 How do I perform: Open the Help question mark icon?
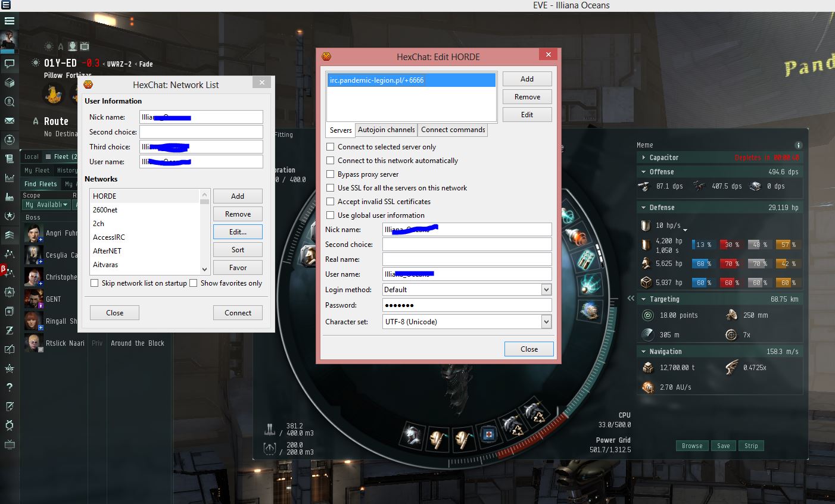pyautogui.click(x=10, y=387)
